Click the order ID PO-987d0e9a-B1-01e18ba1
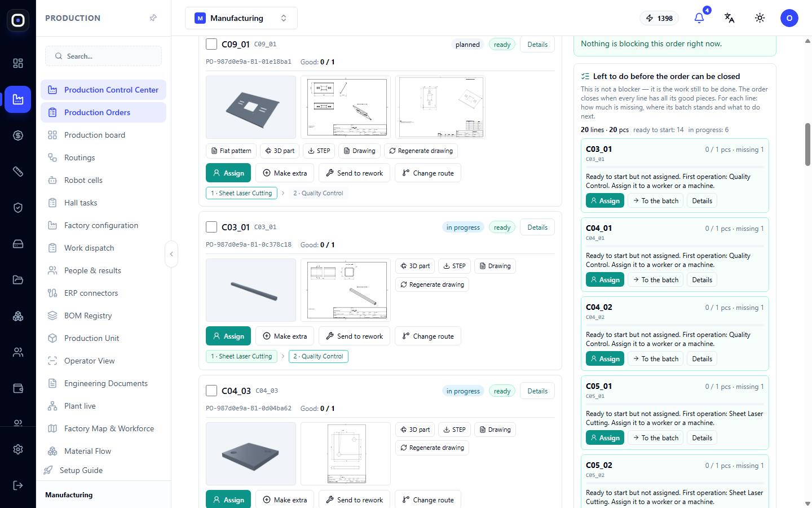The height and width of the screenshot is (508, 812). [249, 62]
